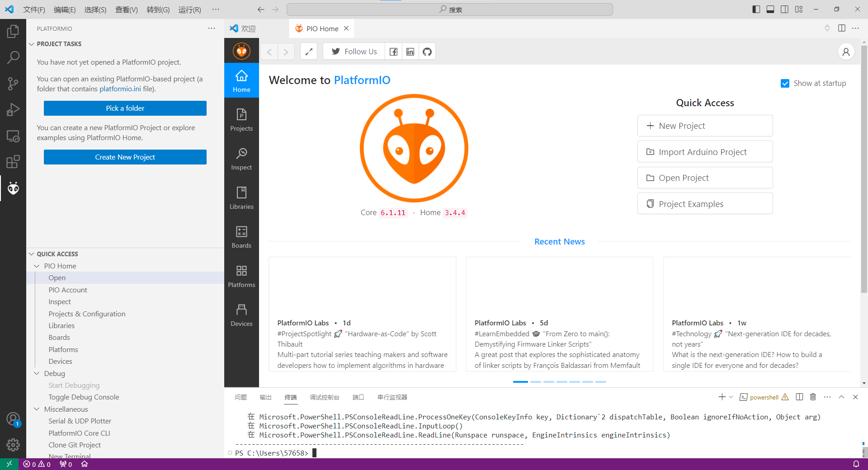The height and width of the screenshot is (470, 868).
Task: Click PlatformIO home icon in status bar
Action: [84, 464]
